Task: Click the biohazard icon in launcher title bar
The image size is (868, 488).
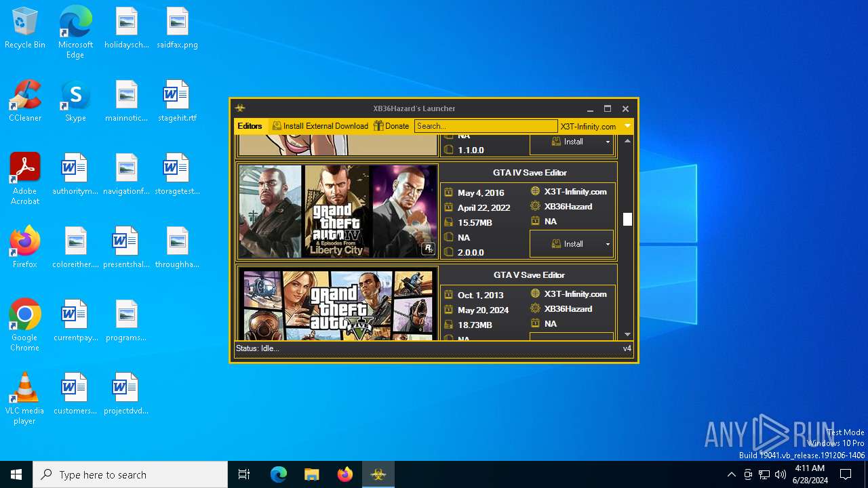Action: tap(240, 108)
